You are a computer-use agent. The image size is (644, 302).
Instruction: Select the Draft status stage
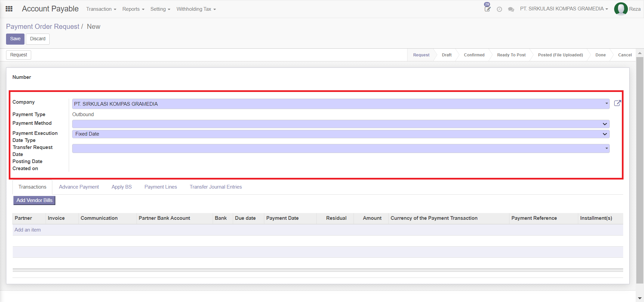(x=446, y=55)
